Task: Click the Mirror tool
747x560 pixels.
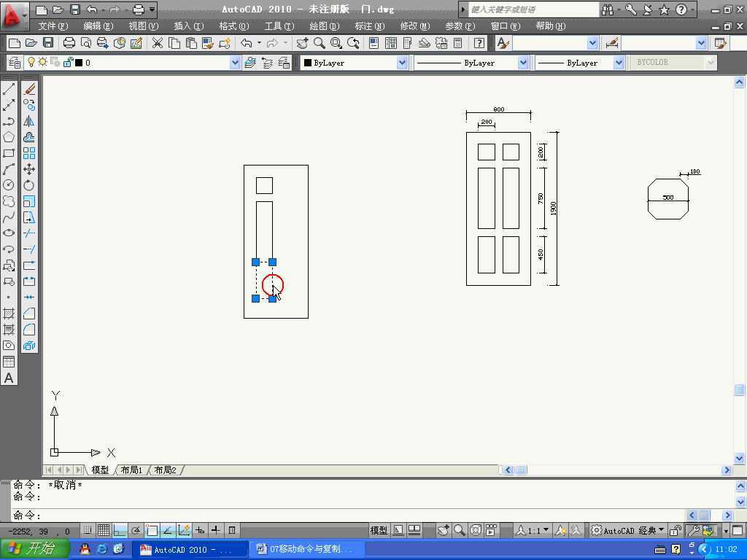Action: pyautogui.click(x=29, y=121)
